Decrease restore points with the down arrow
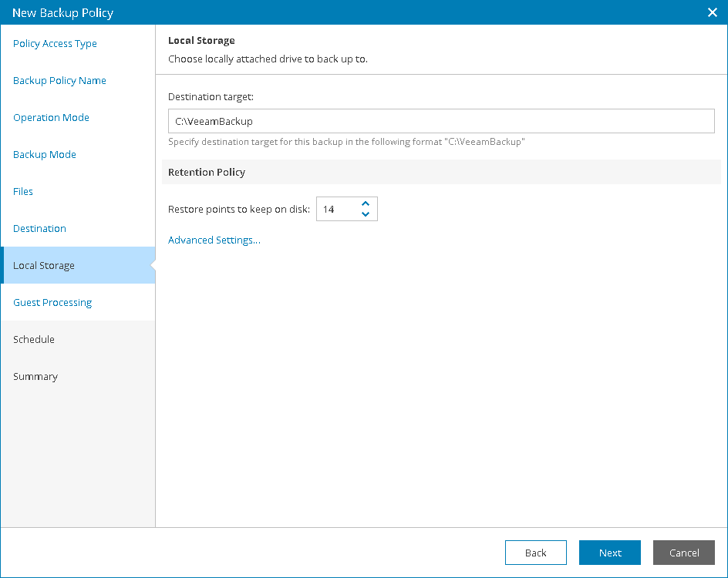The image size is (728, 578). tap(366, 213)
